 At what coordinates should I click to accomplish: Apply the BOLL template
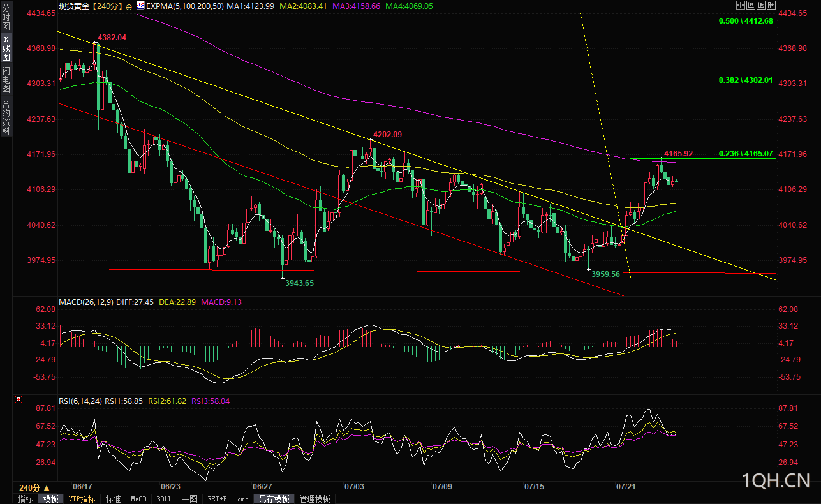164,499
